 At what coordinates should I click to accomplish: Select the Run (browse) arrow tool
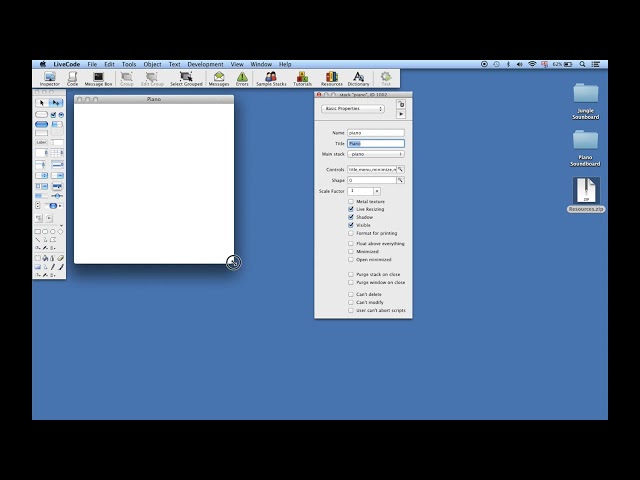tap(42, 103)
